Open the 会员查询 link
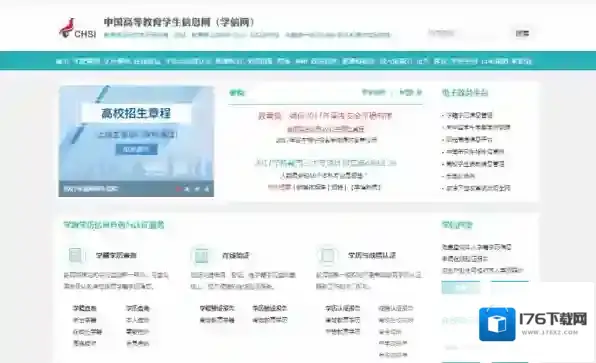The width and height of the screenshot is (596, 363). [x=138, y=343]
